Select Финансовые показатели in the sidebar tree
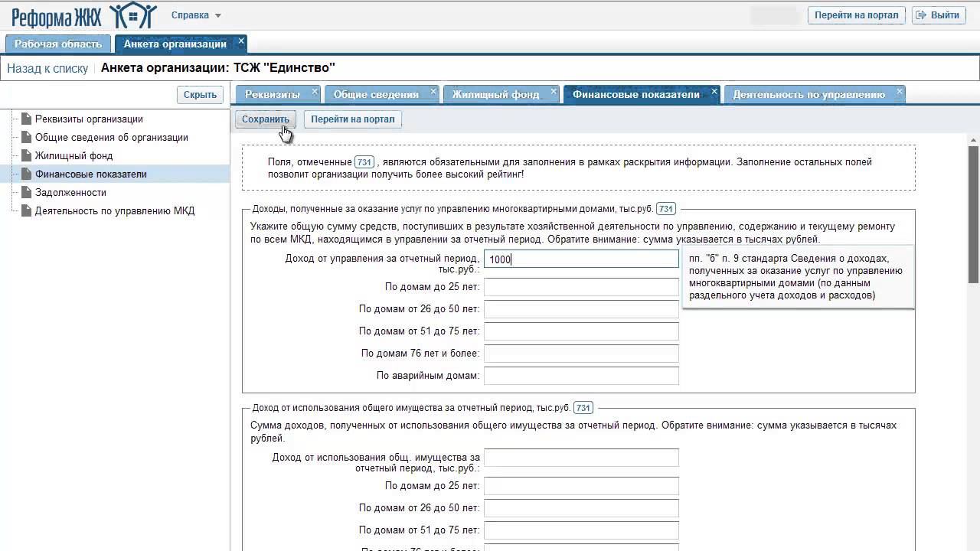Screen dimensions: 980x551 (x=91, y=174)
